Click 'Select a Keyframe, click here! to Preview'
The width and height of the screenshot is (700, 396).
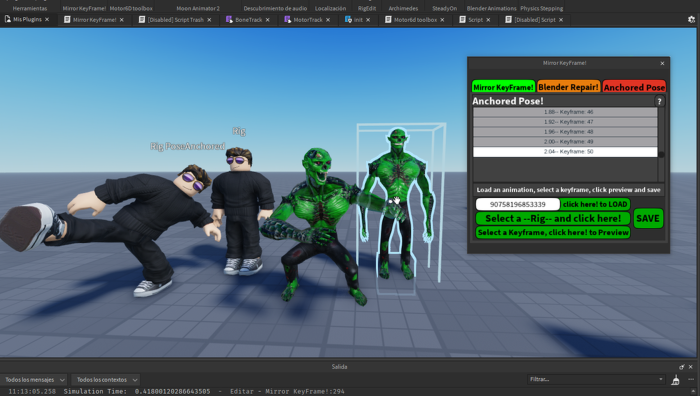(x=553, y=233)
